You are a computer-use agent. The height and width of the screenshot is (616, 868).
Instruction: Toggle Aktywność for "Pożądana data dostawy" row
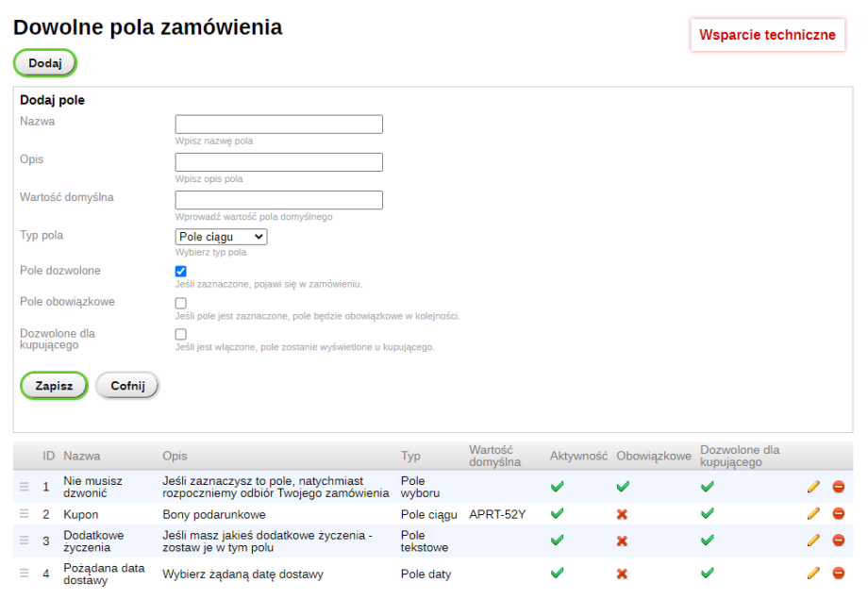click(557, 573)
